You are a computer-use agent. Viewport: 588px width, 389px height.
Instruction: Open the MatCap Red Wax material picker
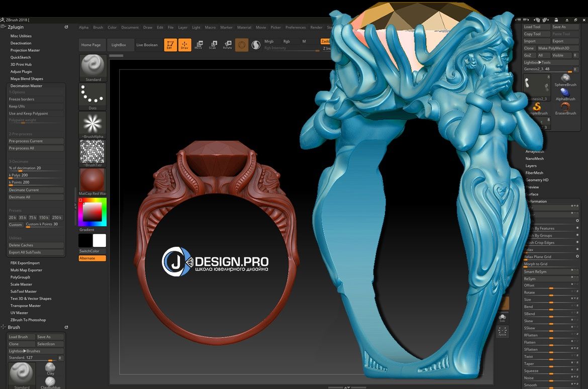point(92,182)
